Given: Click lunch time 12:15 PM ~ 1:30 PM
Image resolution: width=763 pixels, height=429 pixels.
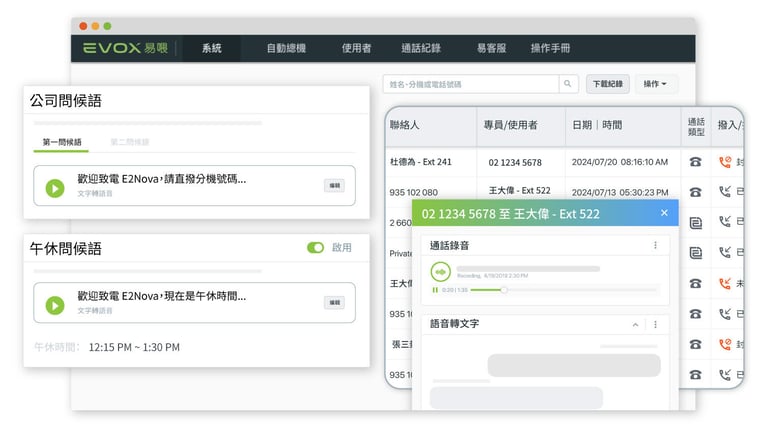Looking at the screenshot, I should pos(134,347).
